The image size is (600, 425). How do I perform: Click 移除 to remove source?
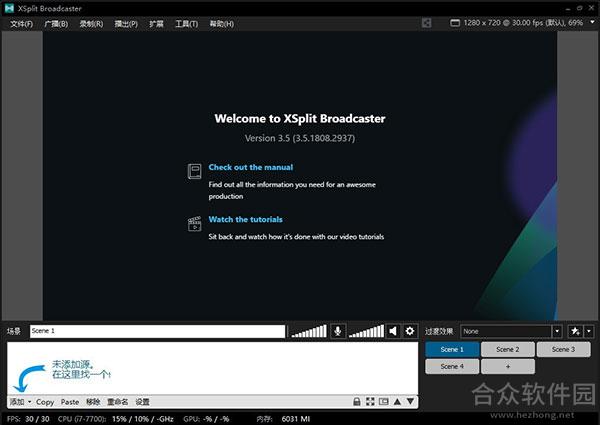point(93,402)
